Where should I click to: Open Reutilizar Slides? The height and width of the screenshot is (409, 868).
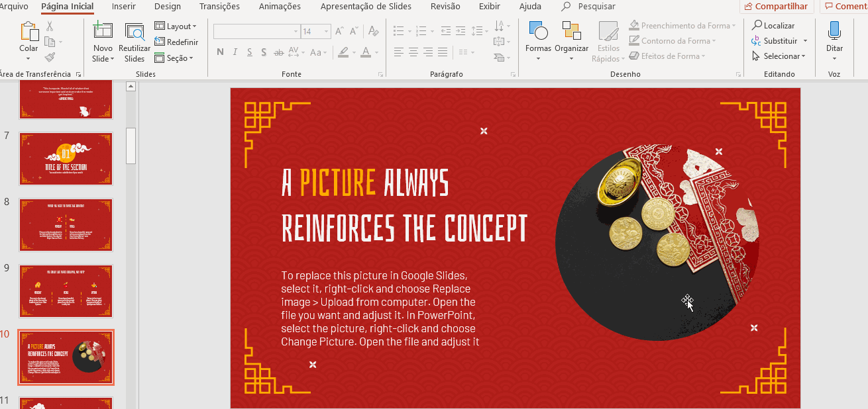point(135,43)
